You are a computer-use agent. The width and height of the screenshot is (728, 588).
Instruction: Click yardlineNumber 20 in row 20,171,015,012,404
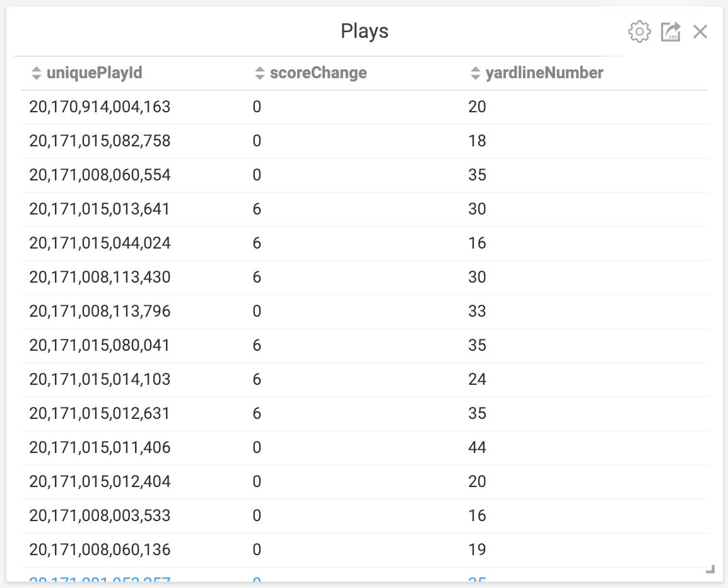tap(477, 481)
